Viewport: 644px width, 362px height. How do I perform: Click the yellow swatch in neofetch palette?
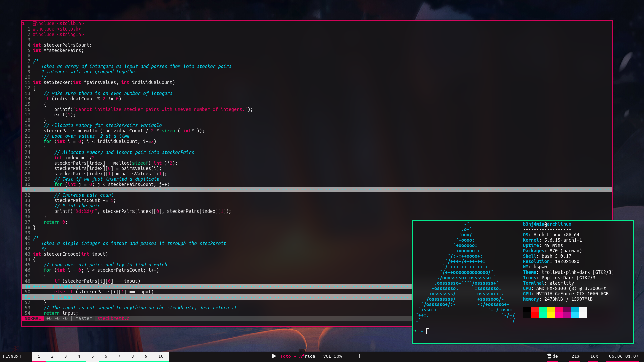[551, 312]
